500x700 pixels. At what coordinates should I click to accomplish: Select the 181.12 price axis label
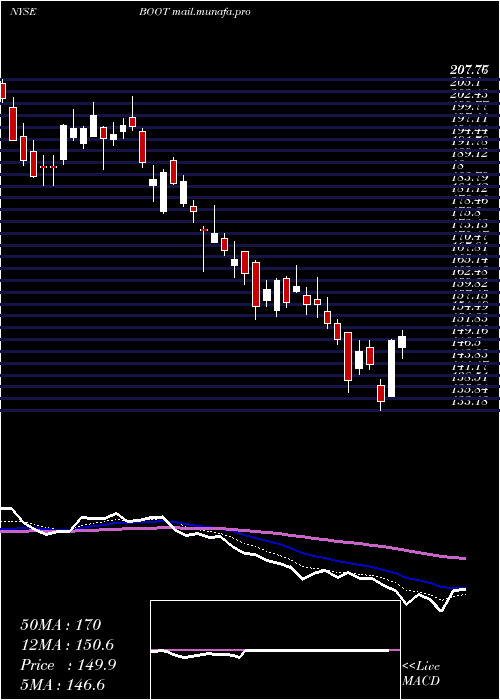468,190
